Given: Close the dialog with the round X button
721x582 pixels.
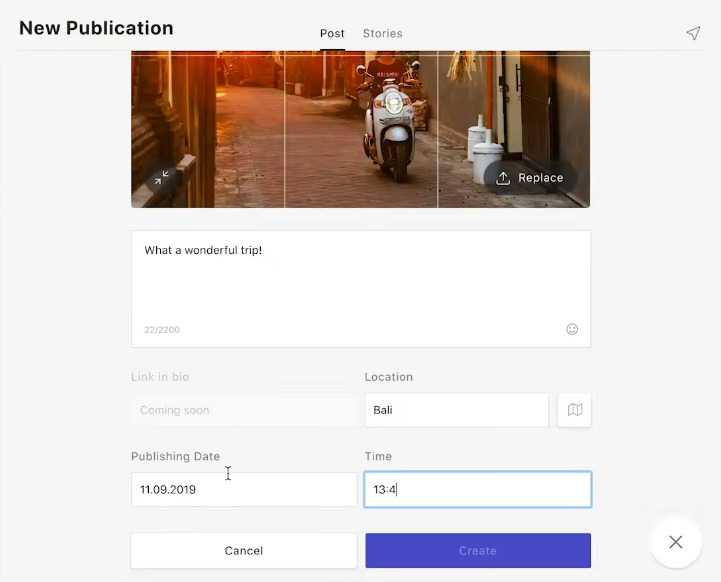Looking at the screenshot, I should [x=675, y=542].
